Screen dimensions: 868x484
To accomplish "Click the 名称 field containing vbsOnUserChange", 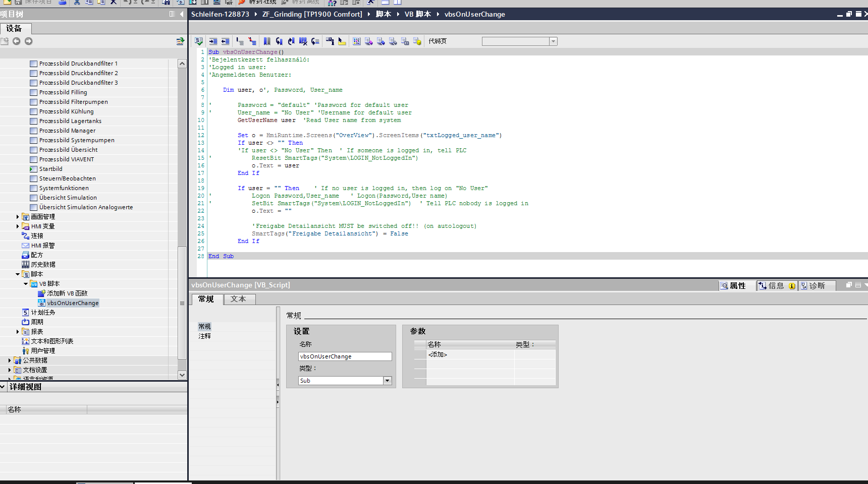I will (x=345, y=356).
